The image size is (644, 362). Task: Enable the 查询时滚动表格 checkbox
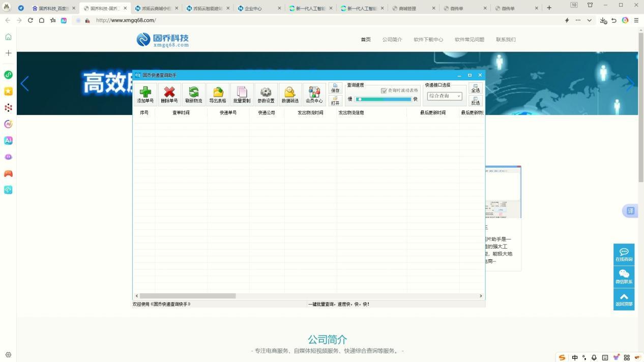(385, 90)
